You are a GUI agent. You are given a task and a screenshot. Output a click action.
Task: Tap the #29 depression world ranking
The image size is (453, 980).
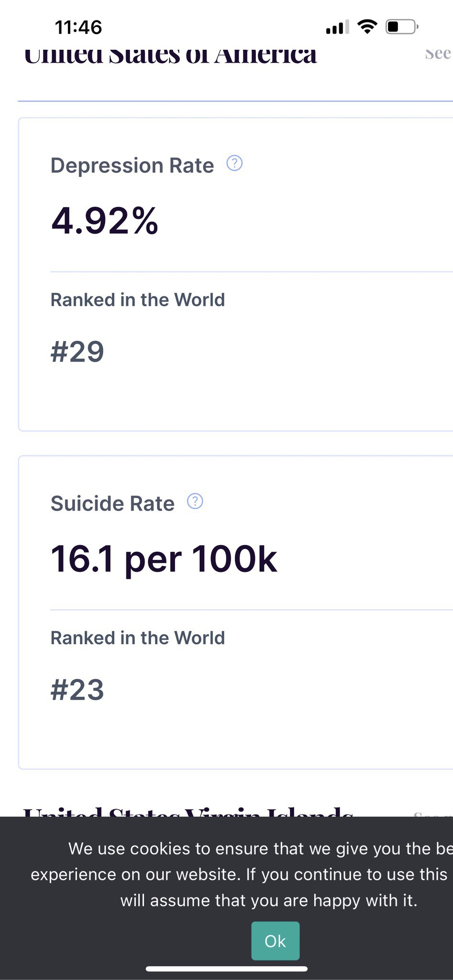77,352
